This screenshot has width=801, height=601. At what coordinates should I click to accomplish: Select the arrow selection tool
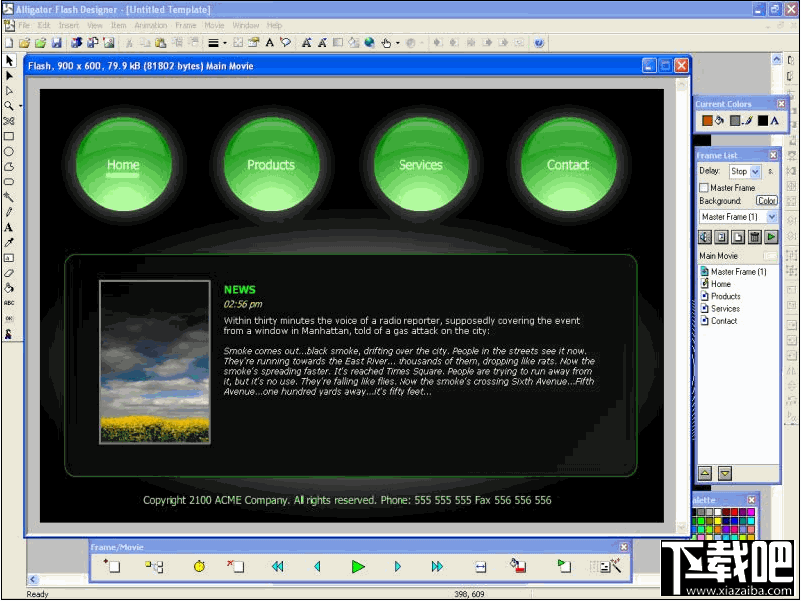tap(9, 60)
